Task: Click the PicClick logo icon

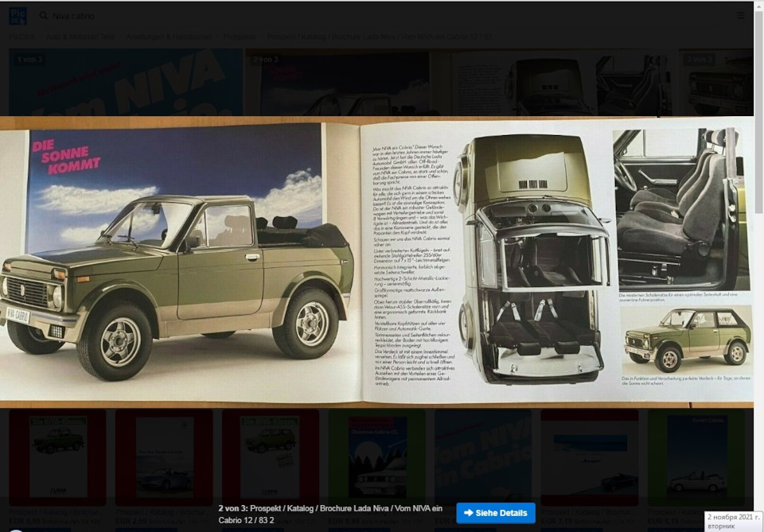Action: point(18,16)
